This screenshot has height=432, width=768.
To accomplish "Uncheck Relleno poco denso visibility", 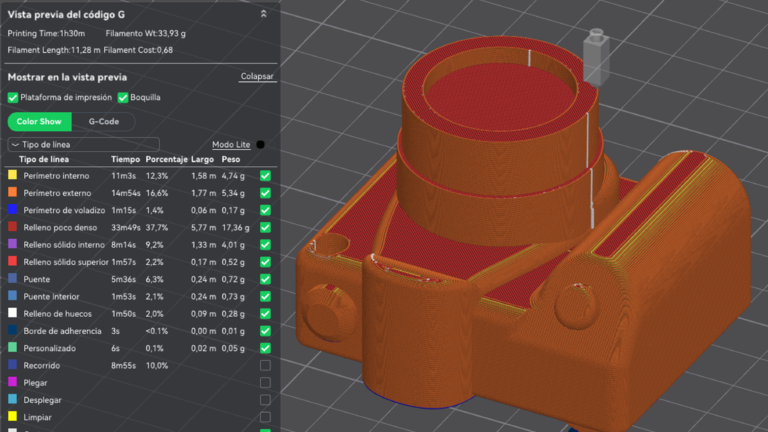I will [x=265, y=227].
